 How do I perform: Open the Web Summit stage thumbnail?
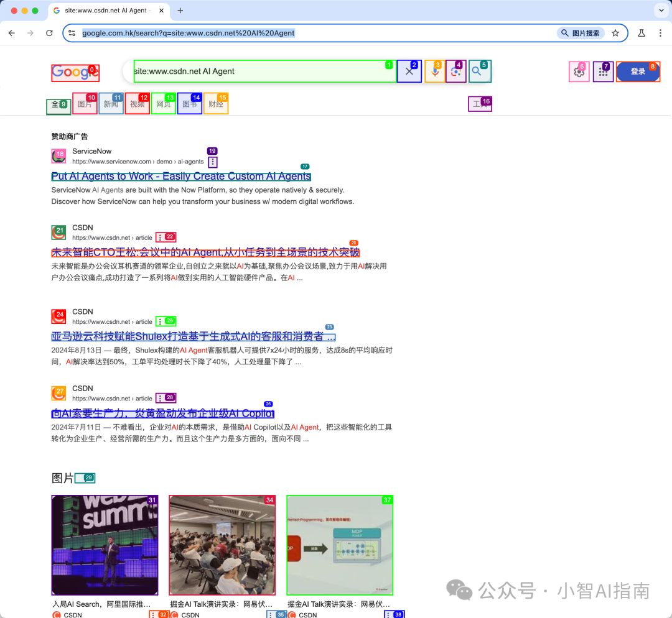105,545
